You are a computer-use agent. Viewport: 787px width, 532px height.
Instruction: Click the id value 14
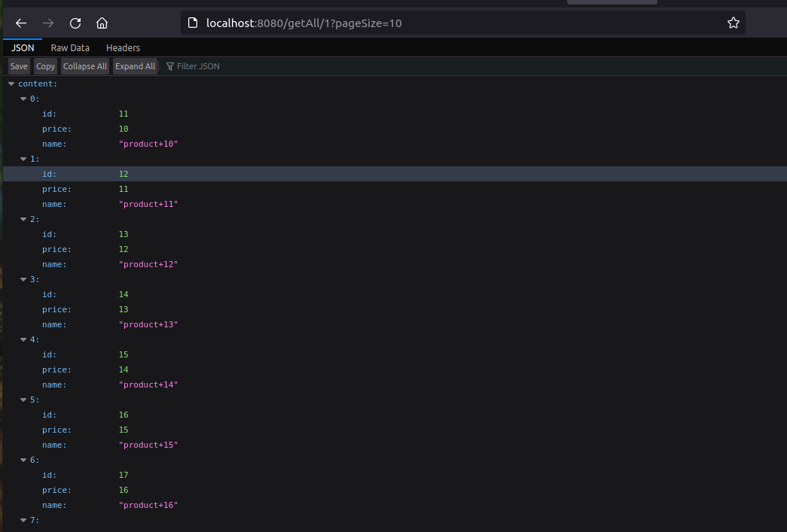pos(124,294)
